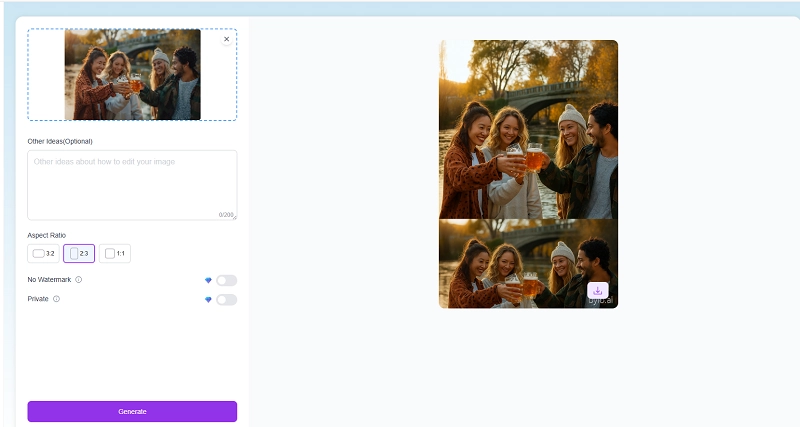This screenshot has width=800, height=427.
Task: Click the diamond premium icon for No Watermark
Action: pyautogui.click(x=208, y=280)
